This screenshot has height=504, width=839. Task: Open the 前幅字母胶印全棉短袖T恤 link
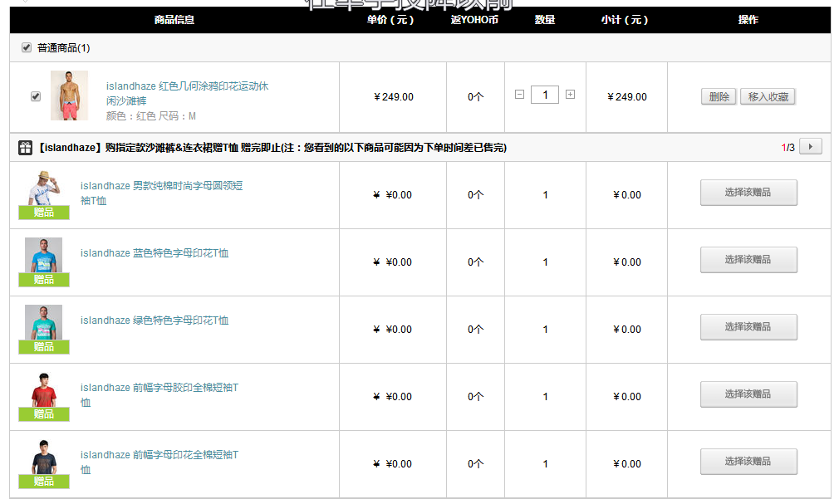coord(159,395)
